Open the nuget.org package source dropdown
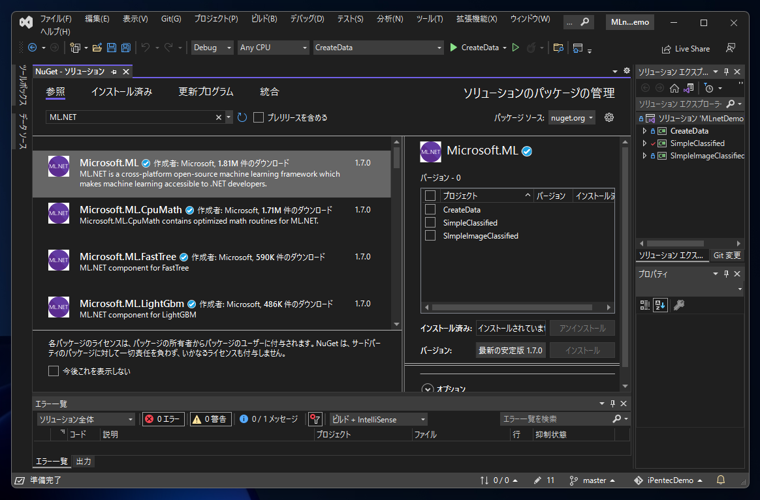 pyautogui.click(x=572, y=118)
